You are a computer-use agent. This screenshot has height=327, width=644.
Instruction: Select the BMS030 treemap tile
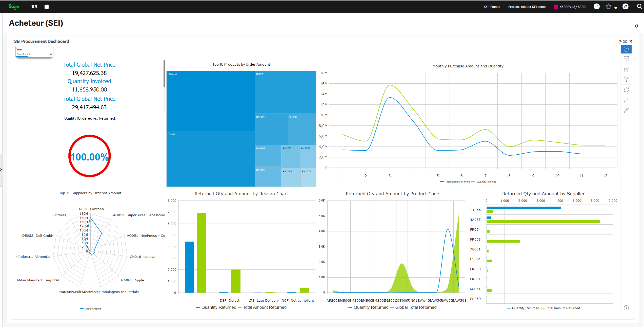[308, 177]
